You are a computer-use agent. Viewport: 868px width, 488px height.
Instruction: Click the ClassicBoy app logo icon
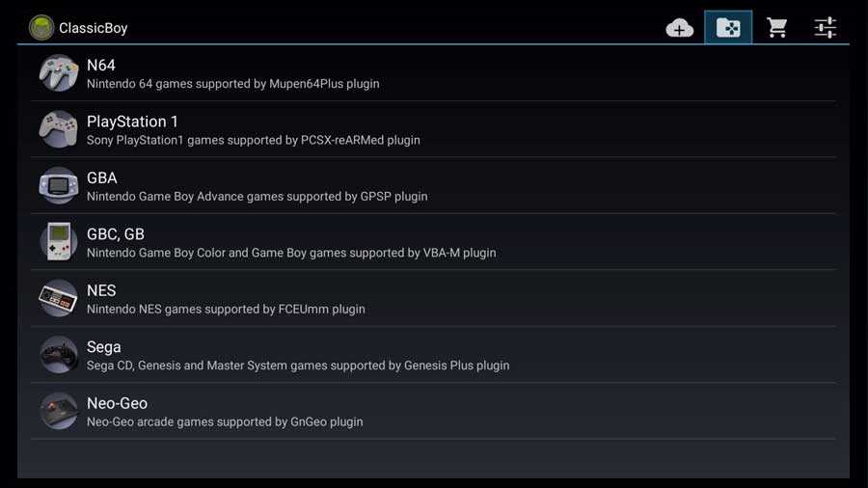pyautogui.click(x=41, y=27)
